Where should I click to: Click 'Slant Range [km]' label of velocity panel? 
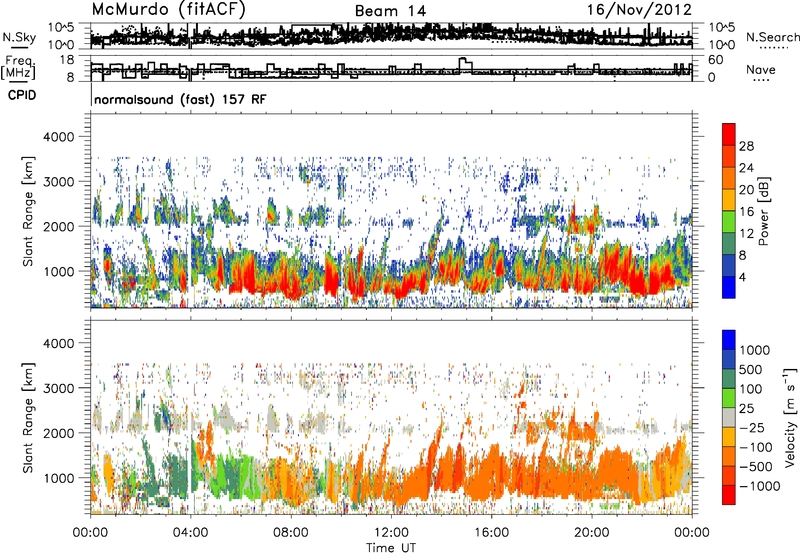pos(28,417)
